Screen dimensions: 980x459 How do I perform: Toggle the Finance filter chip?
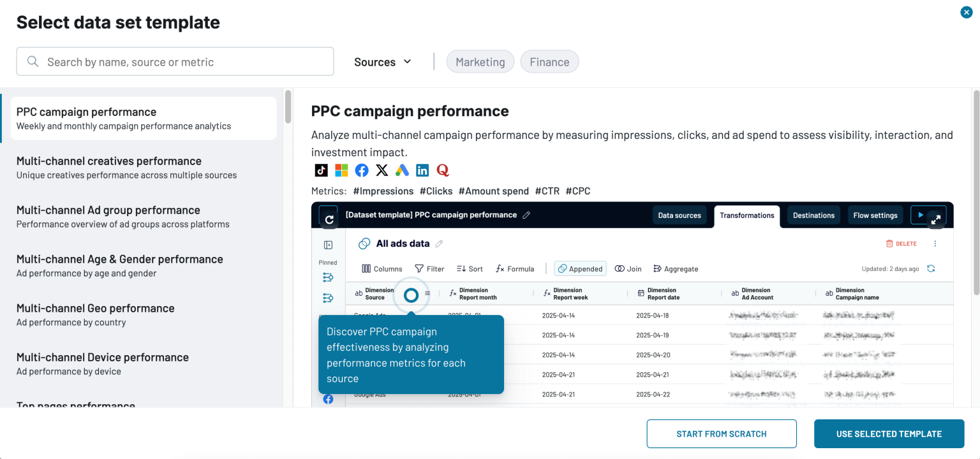pyautogui.click(x=549, y=62)
